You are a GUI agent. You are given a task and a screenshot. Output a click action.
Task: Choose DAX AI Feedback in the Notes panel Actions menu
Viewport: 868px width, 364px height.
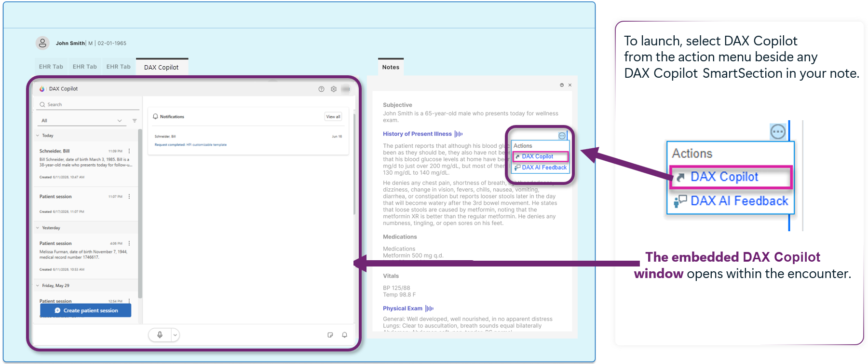click(x=541, y=168)
